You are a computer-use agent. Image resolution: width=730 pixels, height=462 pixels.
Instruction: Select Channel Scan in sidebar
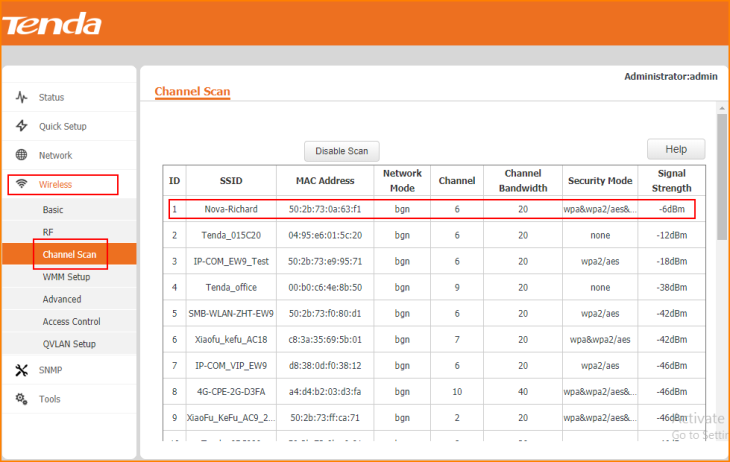pos(69,255)
